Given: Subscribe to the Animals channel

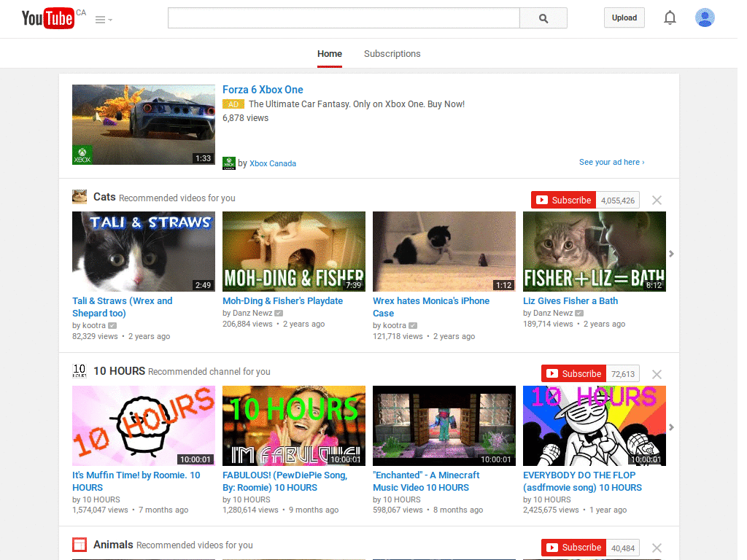Looking at the screenshot, I should (573, 548).
